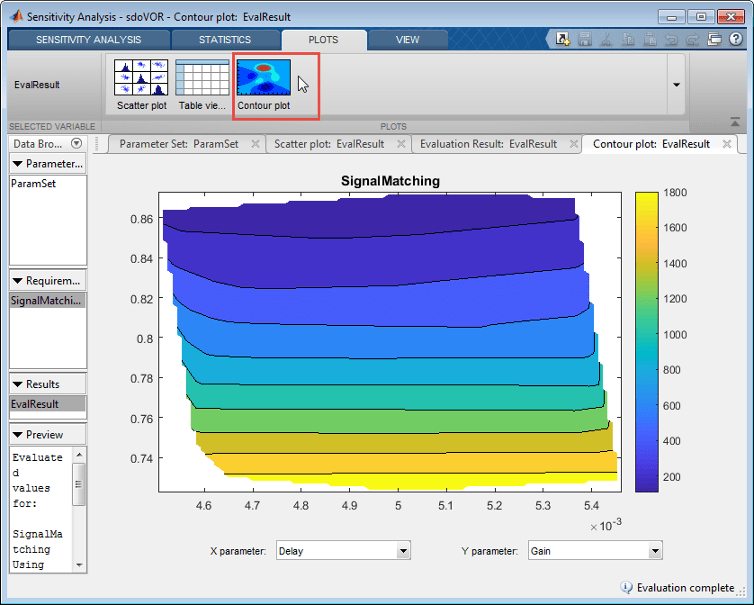Open the Scatter plot gallery icon
754x605 pixels.
click(139, 84)
